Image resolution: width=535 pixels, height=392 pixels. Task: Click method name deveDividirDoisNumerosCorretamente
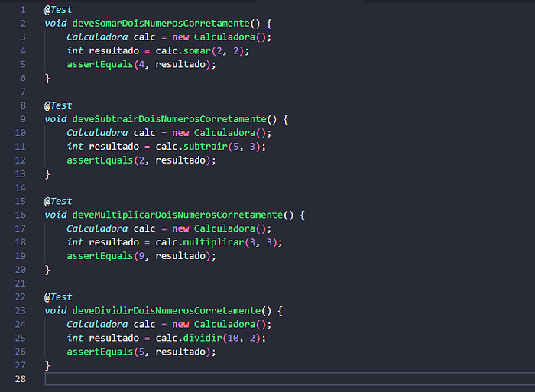coord(167,310)
